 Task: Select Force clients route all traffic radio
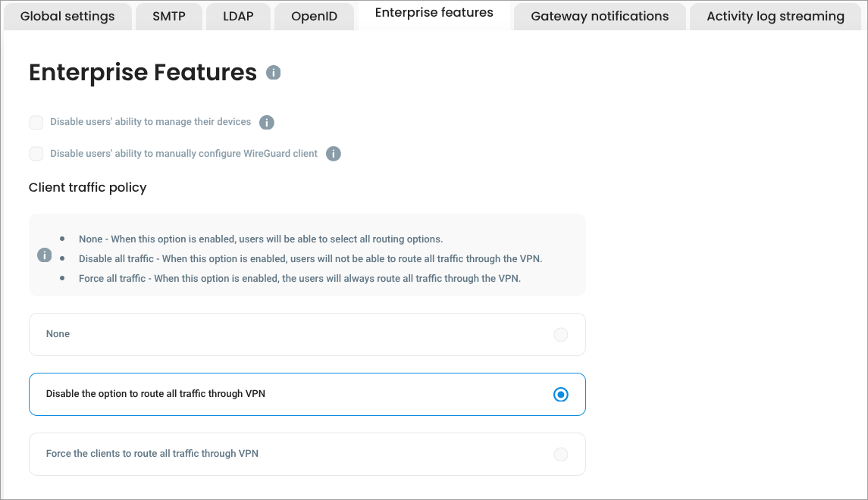[x=560, y=455]
